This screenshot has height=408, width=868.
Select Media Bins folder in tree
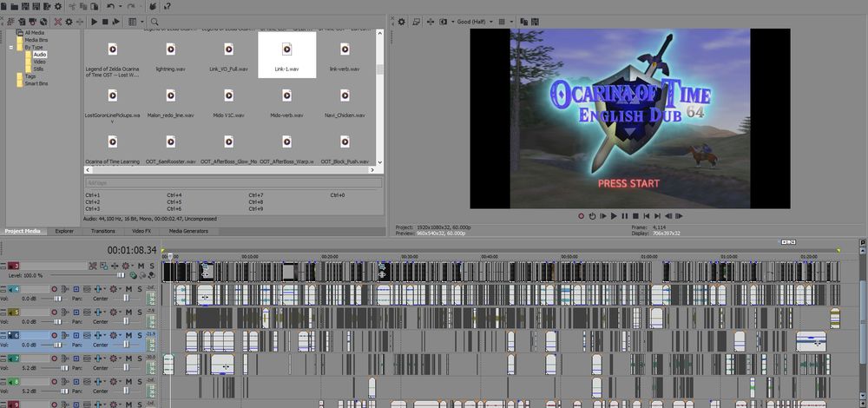(36, 41)
